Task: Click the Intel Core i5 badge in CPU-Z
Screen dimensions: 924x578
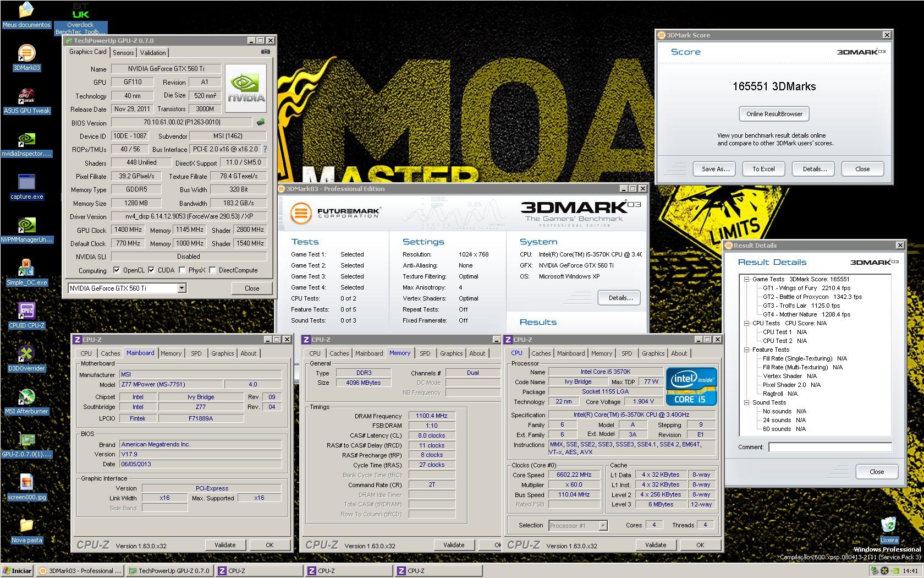Action: coord(691,386)
